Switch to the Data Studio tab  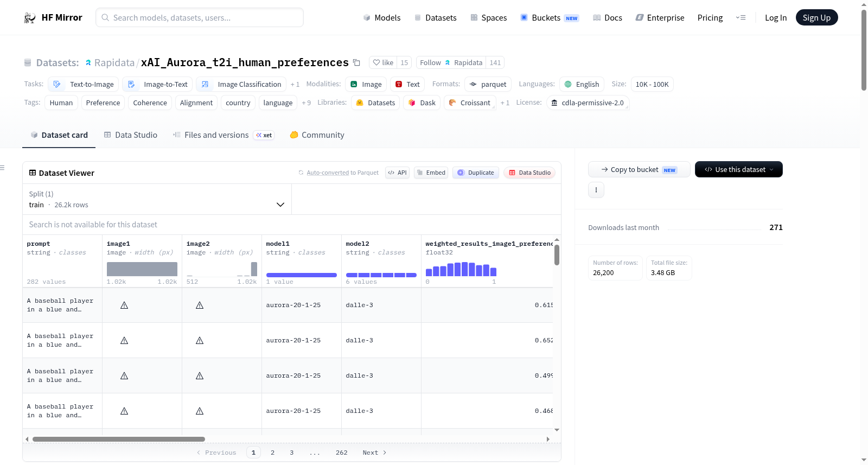131,135
